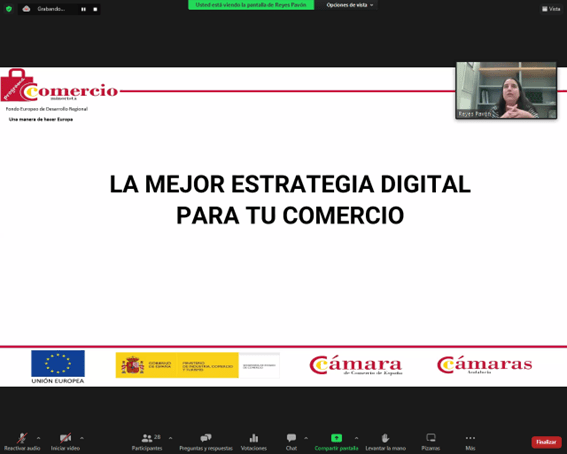567x454 pixels.
Task: Click the Programa Comercio Minorista logo
Action: tap(59, 86)
